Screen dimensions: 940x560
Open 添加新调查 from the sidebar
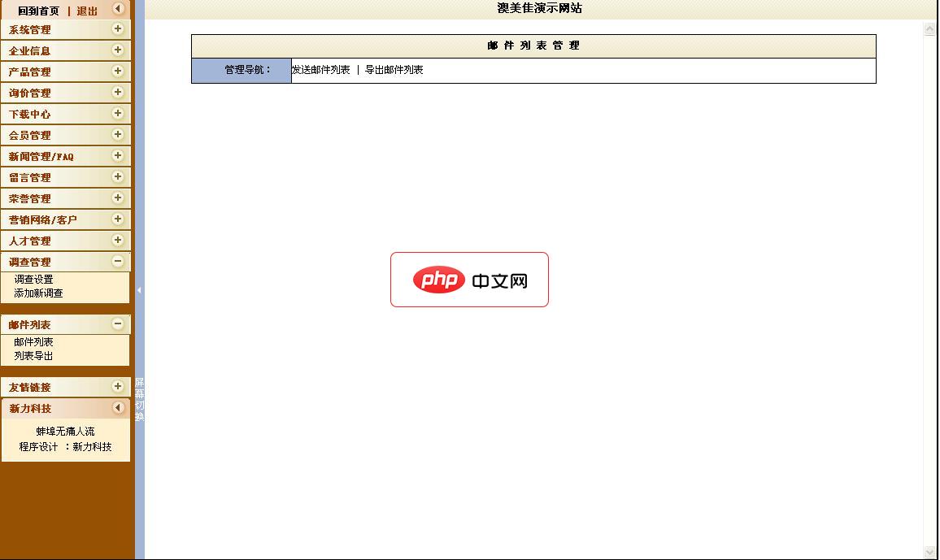coord(37,293)
